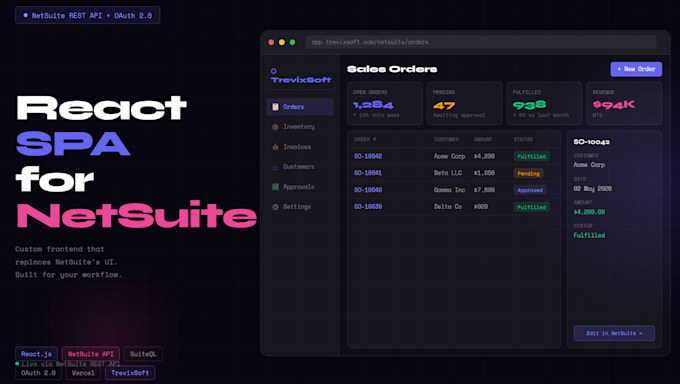The height and width of the screenshot is (384, 680).
Task: Open order SO-10039 link
Action: tap(368, 207)
